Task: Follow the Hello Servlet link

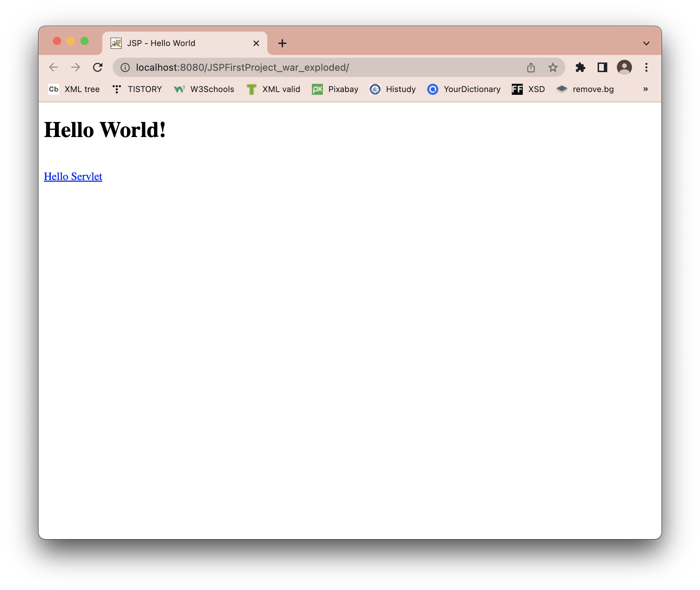Action: point(73,177)
